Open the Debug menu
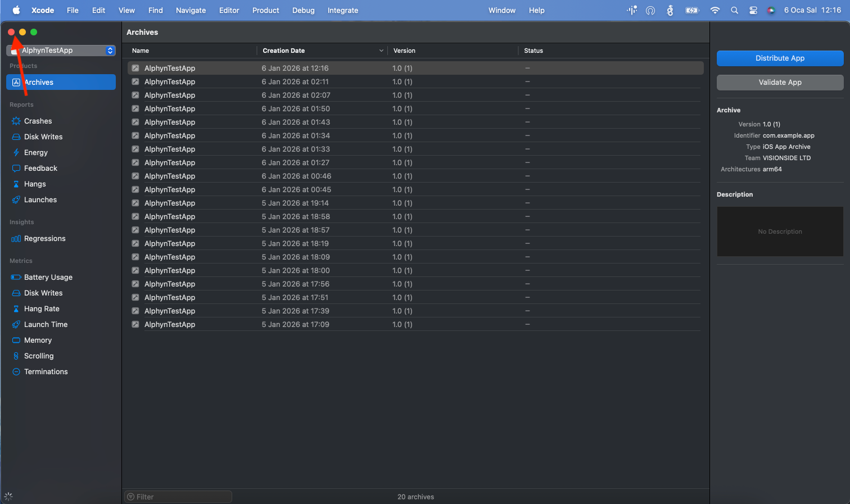 pyautogui.click(x=304, y=10)
